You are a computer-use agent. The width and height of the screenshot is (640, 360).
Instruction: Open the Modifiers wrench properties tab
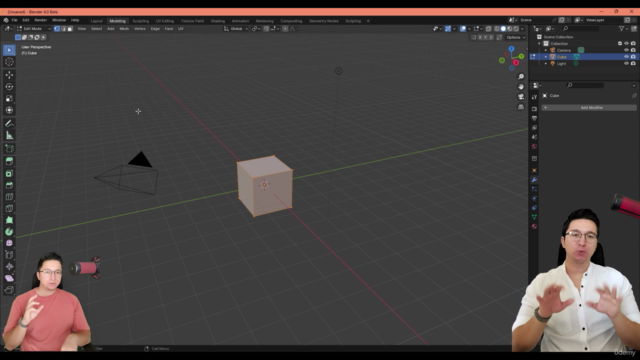534,180
